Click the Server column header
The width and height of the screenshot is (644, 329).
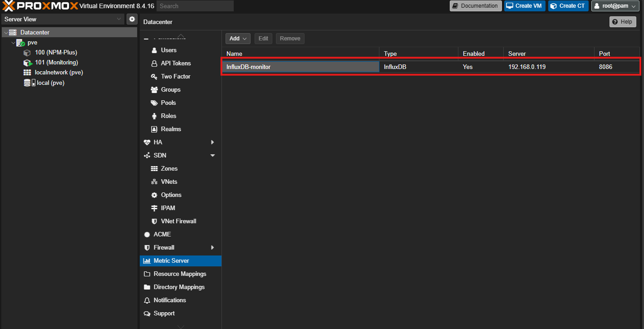click(549, 54)
